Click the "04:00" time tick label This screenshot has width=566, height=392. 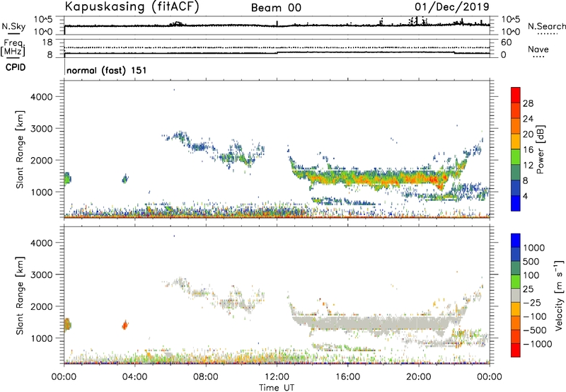134,377
